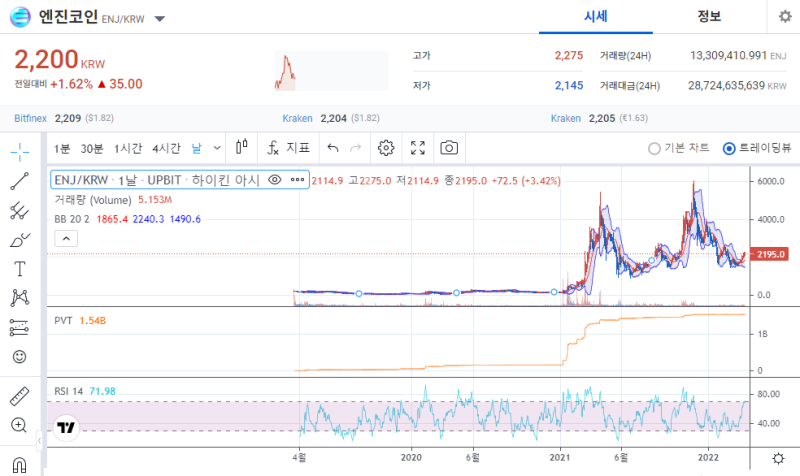Select the XABCD pattern tool

click(19, 298)
